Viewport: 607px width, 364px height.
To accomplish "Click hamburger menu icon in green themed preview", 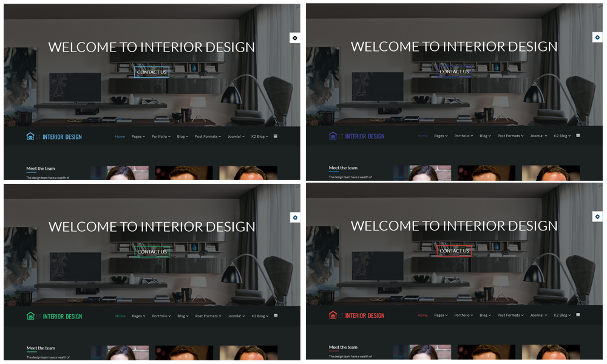I will (276, 315).
